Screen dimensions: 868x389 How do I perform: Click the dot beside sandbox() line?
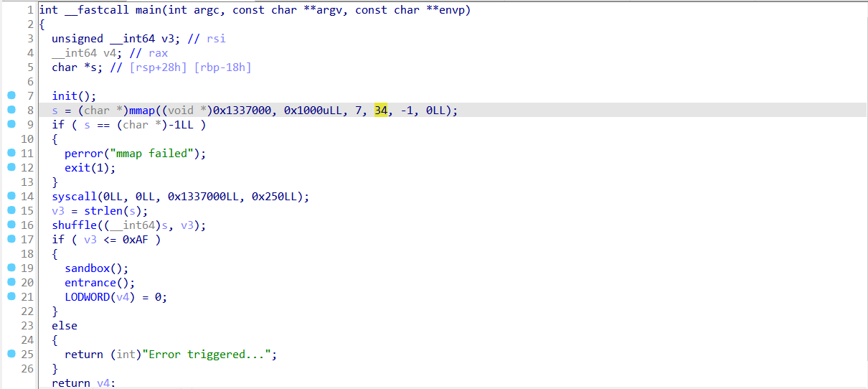pos(11,268)
